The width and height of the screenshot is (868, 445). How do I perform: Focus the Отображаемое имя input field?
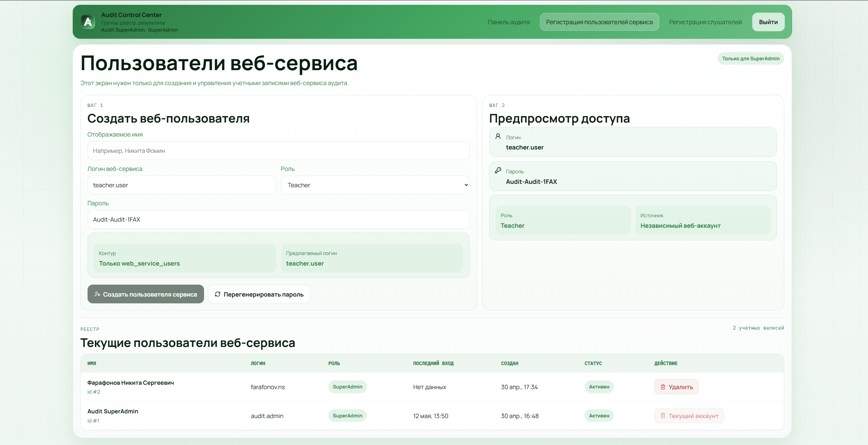click(x=278, y=151)
